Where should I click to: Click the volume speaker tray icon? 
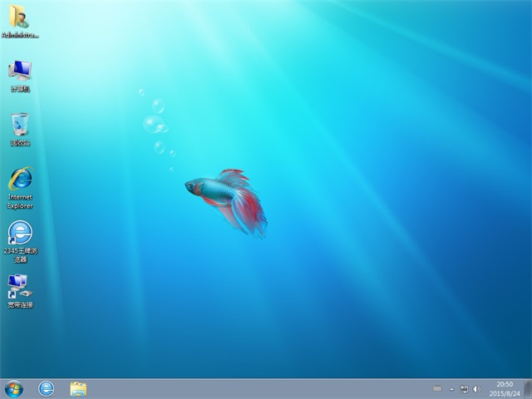pos(476,389)
